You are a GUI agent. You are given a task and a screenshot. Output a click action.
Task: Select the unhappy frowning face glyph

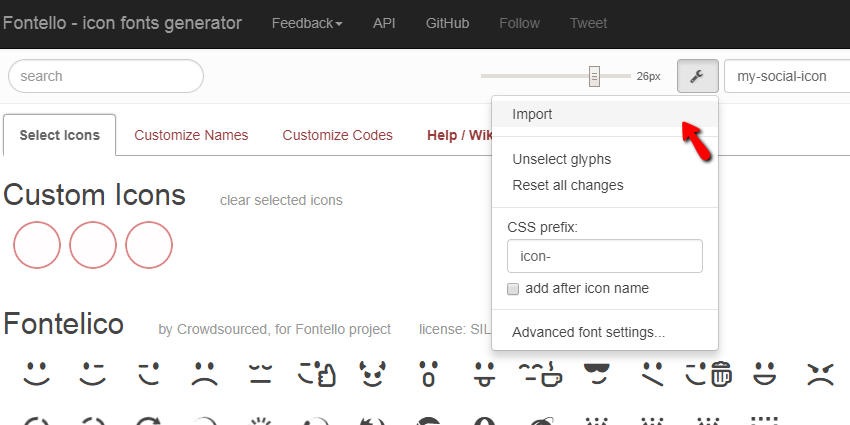(205, 375)
